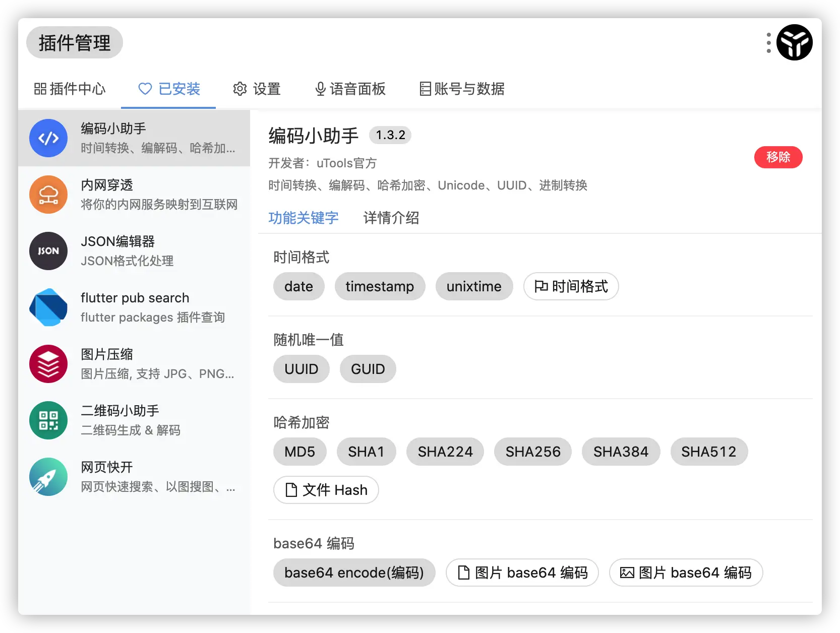Click the 文件 Hash tag

pos(326,490)
